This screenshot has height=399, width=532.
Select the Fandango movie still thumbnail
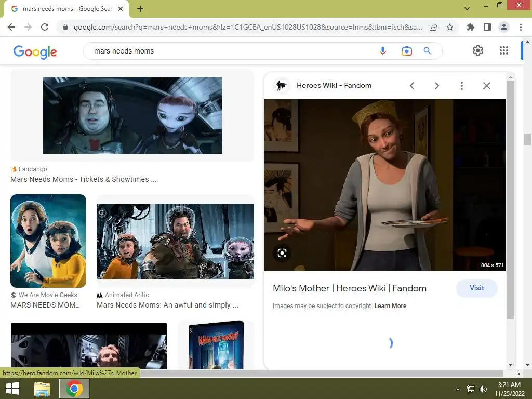coord(132,115)
